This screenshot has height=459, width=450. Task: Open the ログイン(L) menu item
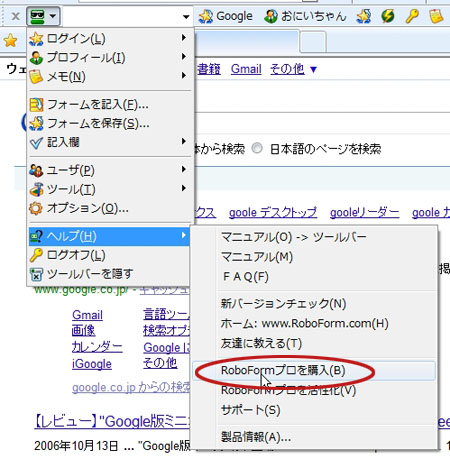[109, 39]
